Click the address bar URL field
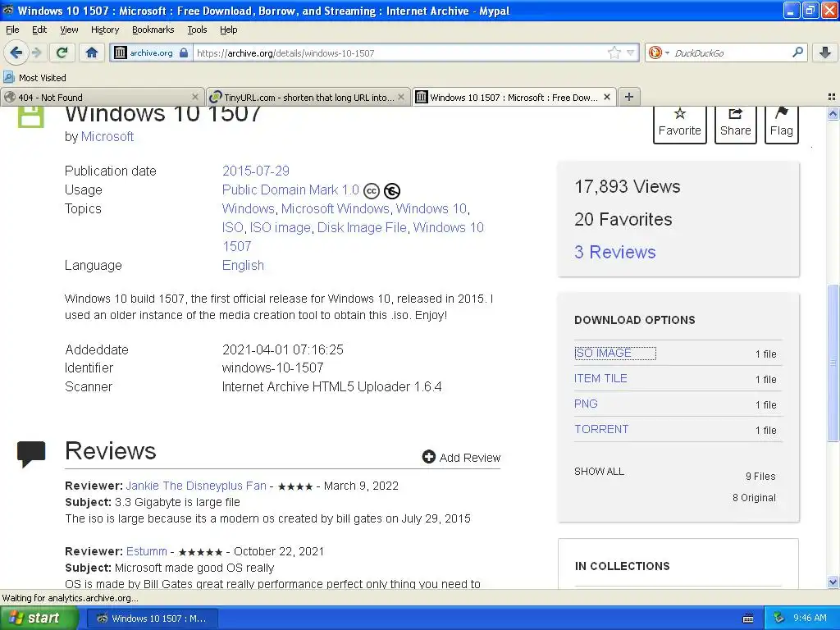This screenshot has width=840, height=630. (399, 52)
